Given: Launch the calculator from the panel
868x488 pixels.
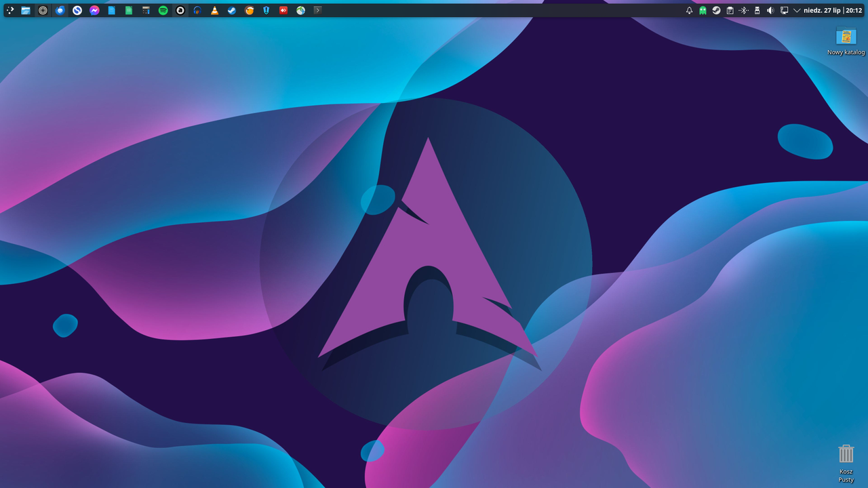Looking at the screenshot, I should (146, 10).
